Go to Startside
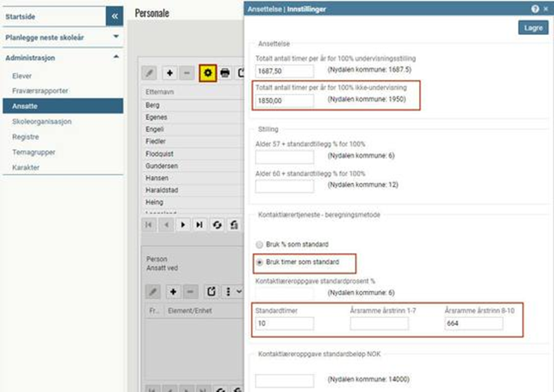The width and height of the screenshot is (554, 392). [22, 17]
